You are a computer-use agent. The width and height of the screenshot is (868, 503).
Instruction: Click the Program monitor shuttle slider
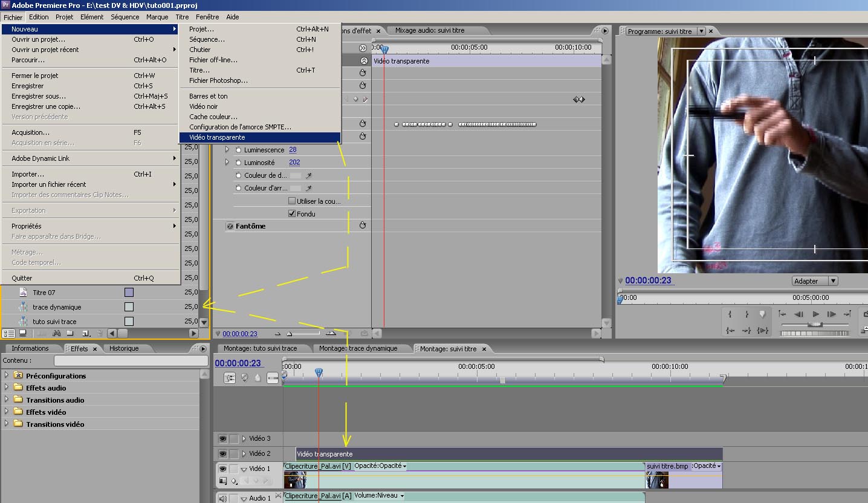815,325
